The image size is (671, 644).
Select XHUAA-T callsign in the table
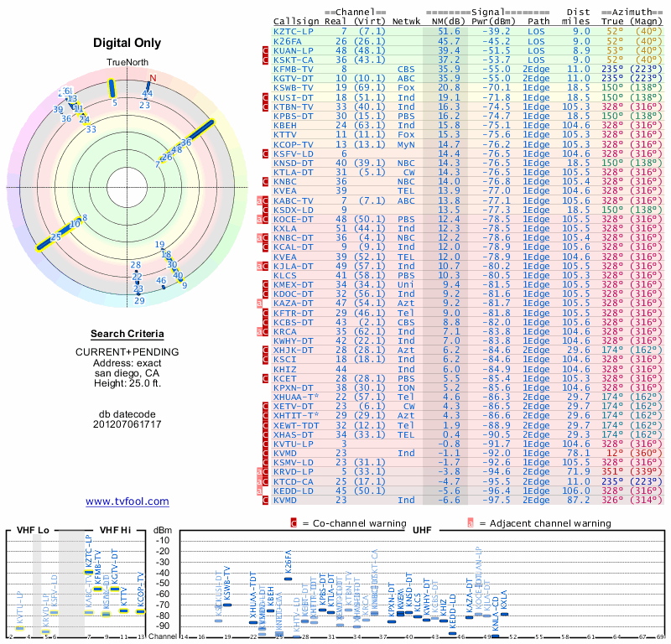(296, 397)
